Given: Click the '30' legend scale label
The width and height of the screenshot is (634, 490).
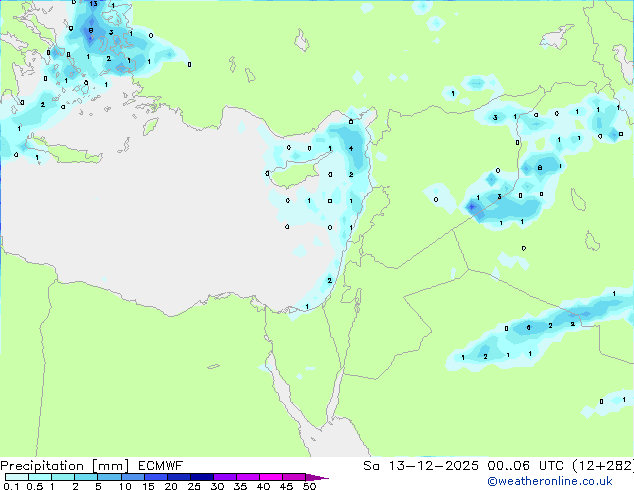Looking at the screenshot, I should point(217,486).
